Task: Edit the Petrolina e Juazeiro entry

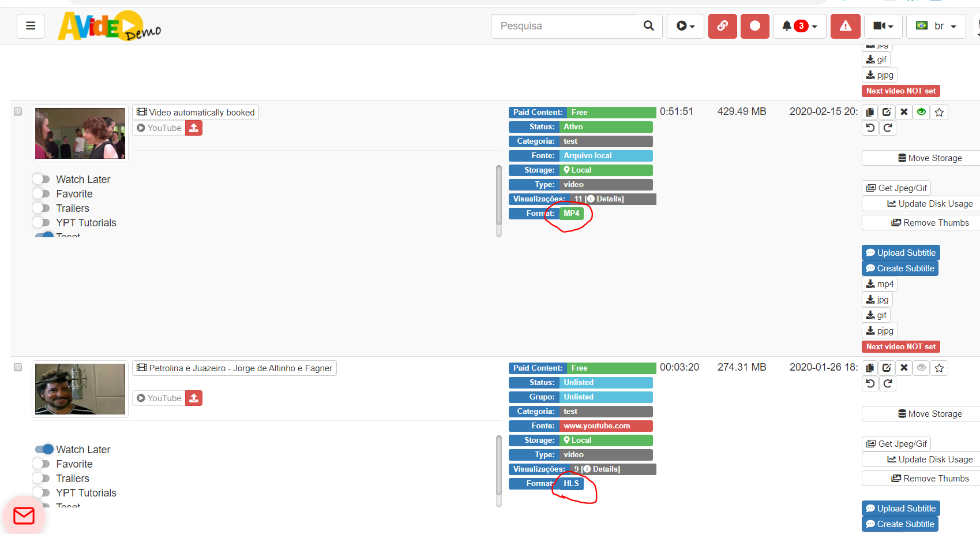Action: click(x=887, y=368)
